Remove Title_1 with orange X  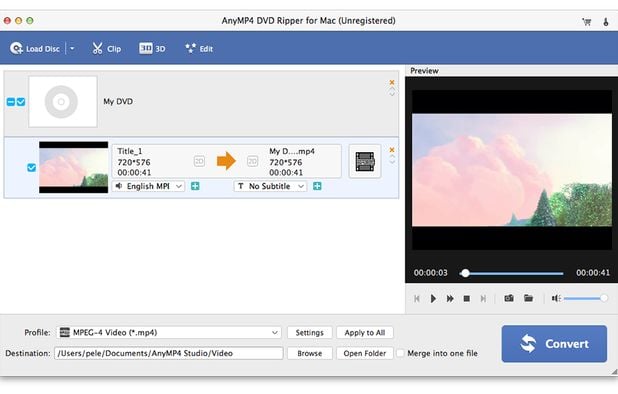392,150
